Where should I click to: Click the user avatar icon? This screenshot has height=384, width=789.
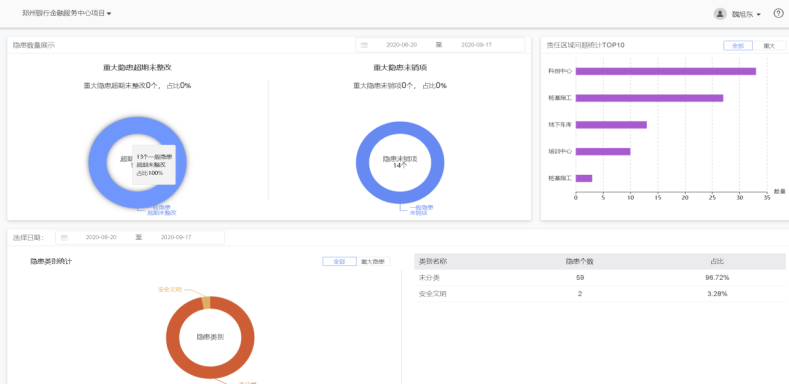[720, 14]
